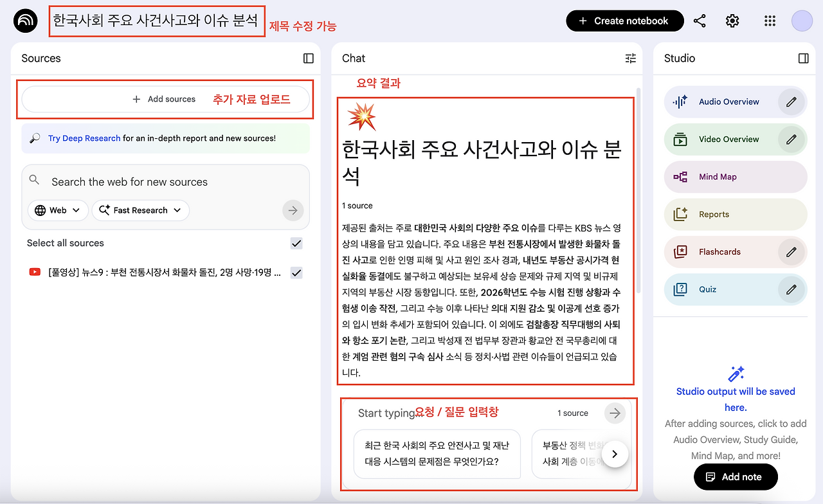This screenshot has width=823, height=504.
Task: Show more suggested questions with the chevron
Action: point(615,454)
